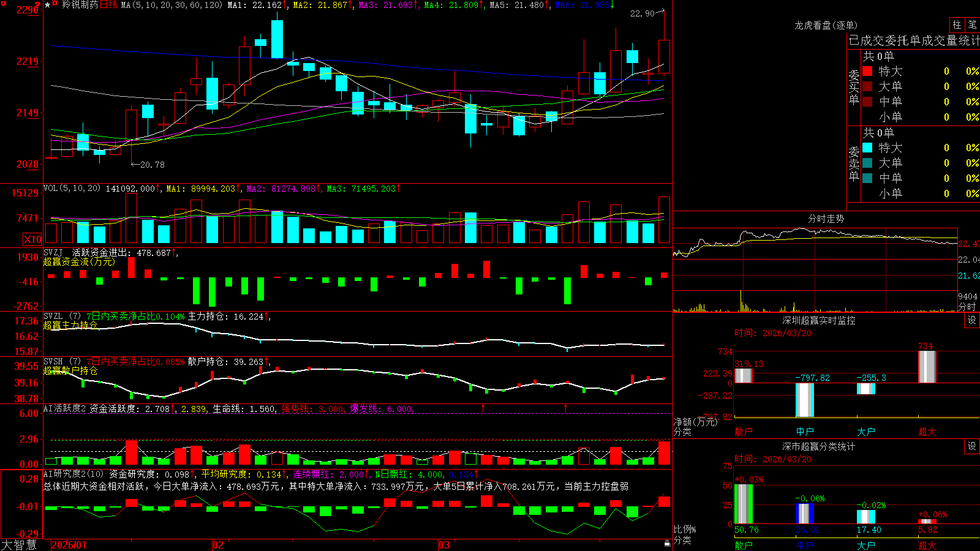This screenshot has height=551, width=980.
Task: Click the SVZJ indicator label
Action: pyautogui.click(x=53, y=252)
